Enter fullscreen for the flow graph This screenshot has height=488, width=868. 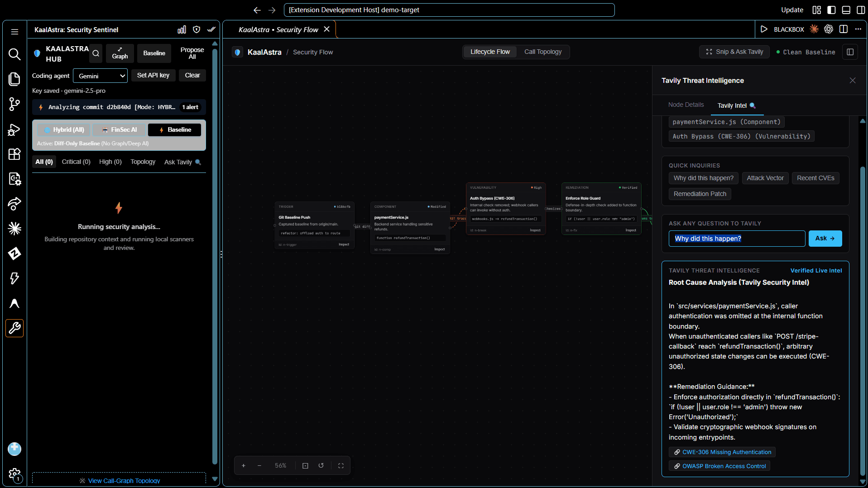coord(341,465)
